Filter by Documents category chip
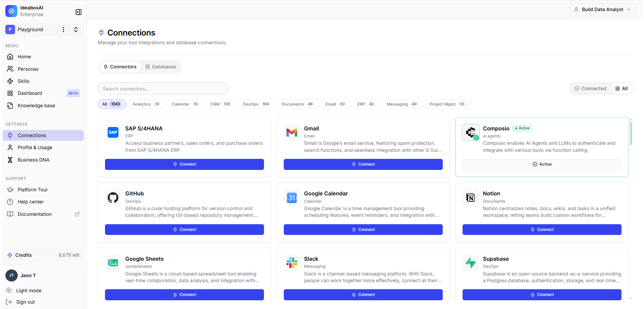This screenshot has height=309, width=644. [x=298, y=104]
